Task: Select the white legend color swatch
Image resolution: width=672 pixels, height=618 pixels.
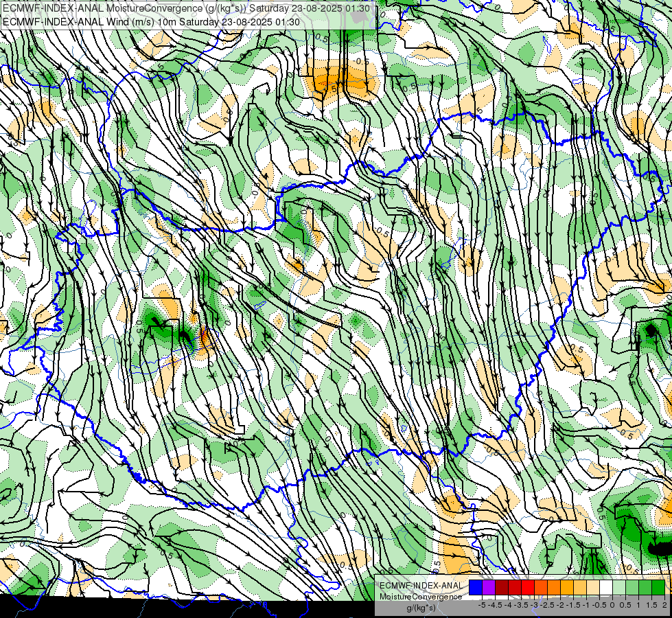Action: click(x=606, y=587)
